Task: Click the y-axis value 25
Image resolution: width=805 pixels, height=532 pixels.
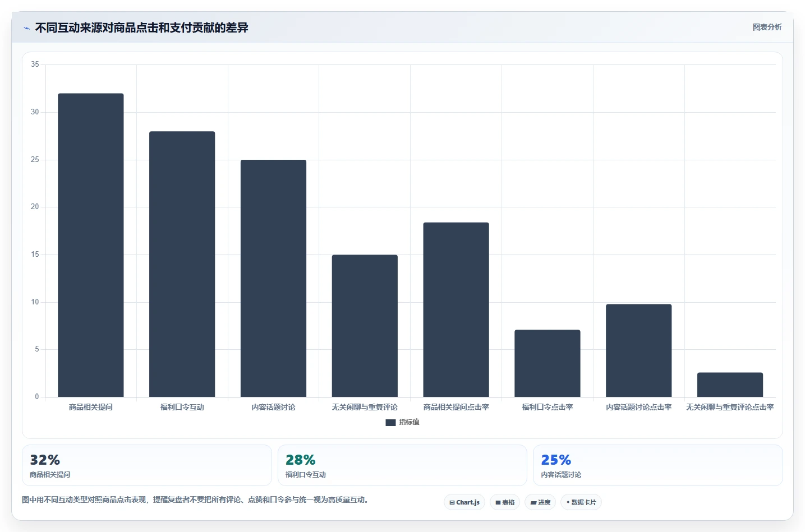Action: coord(35,160)
